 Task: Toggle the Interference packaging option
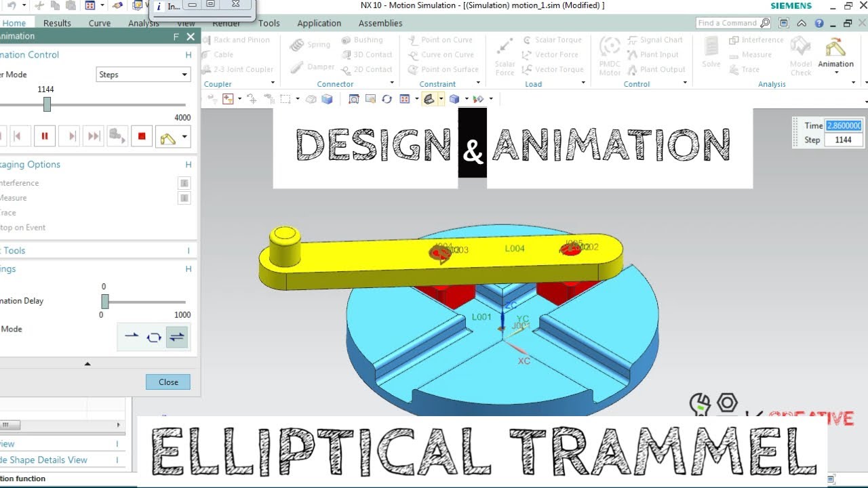(19, 183)
